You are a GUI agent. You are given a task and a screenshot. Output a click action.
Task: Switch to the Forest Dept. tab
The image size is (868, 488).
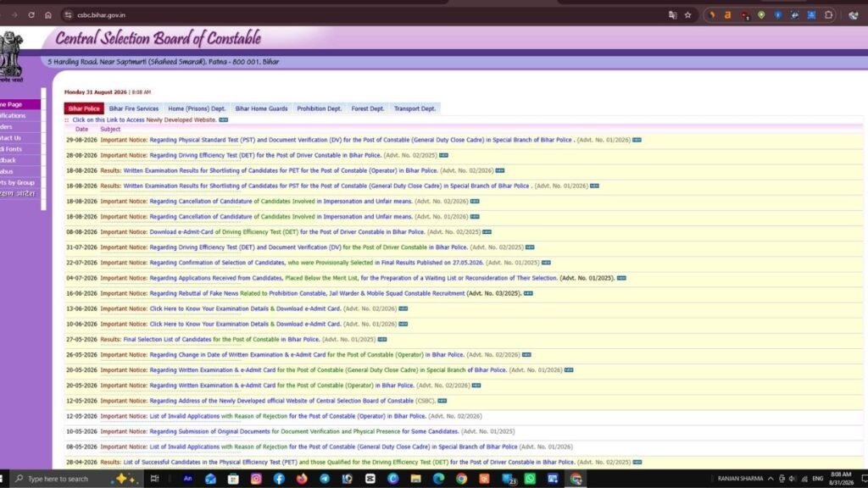click(368, 108)
